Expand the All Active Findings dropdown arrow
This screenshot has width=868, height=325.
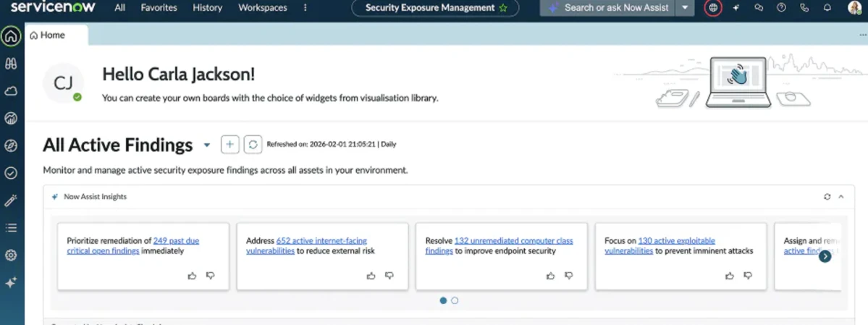pyautogui.click(x=207, y=145)
